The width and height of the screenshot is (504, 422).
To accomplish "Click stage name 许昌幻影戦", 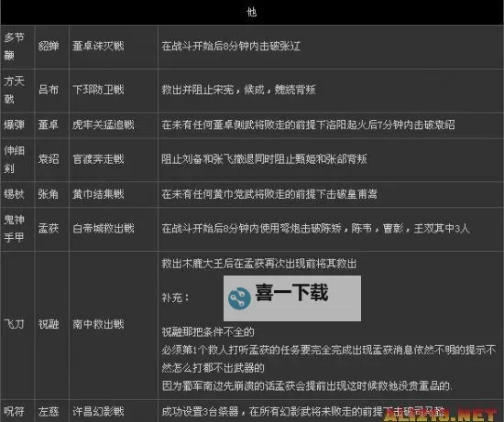I will (98, 411).
